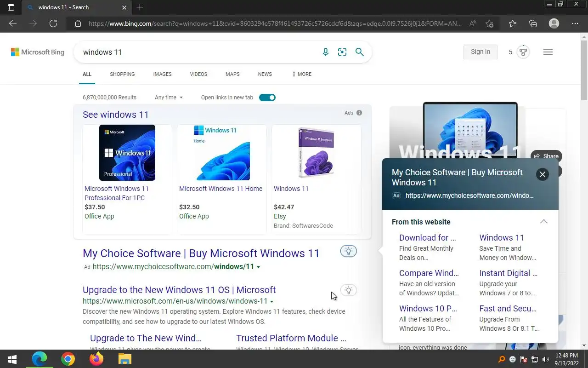Open the Any time filter dropdown

169,98
